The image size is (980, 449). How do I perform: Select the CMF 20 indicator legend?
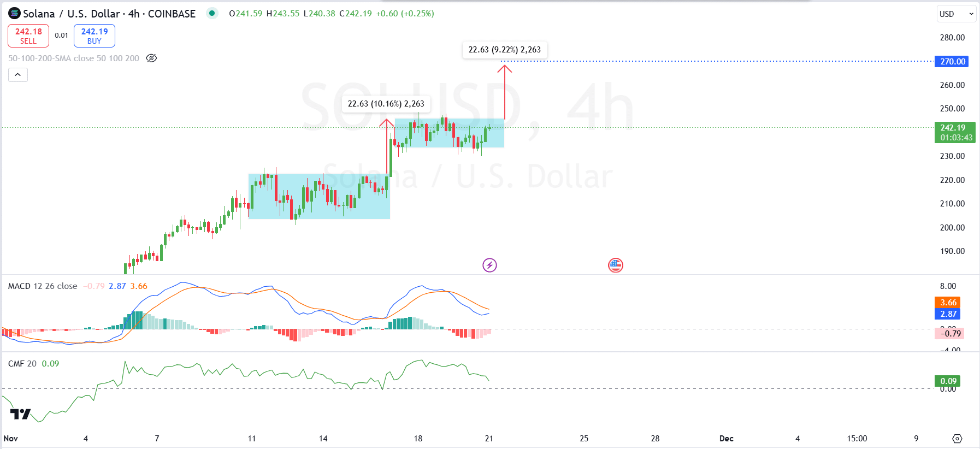pos(22,364)
